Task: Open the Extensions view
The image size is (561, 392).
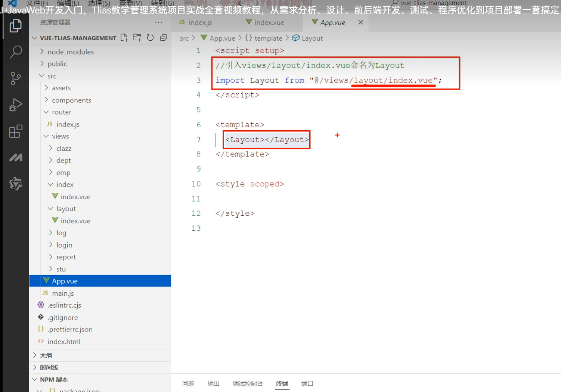Action: [x=15, y=131]
